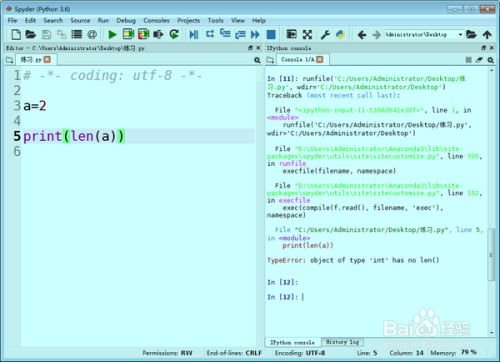
Task: Save all files
Action: 61,34
